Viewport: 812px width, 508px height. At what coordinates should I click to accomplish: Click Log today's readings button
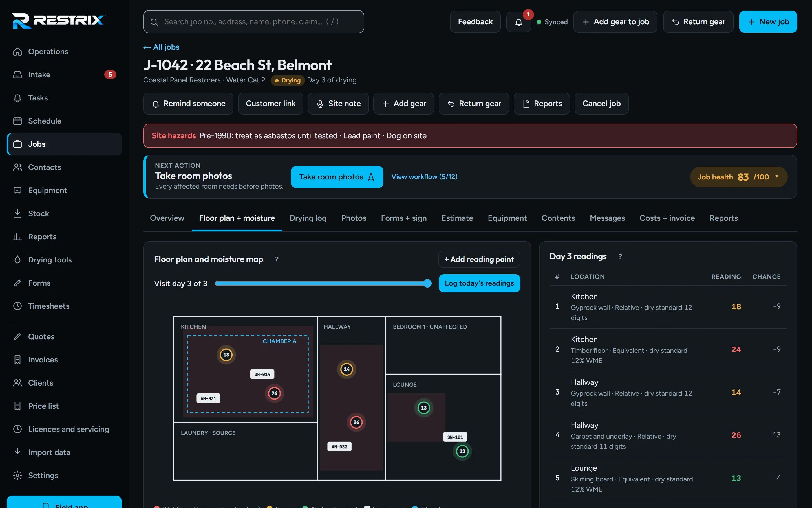pyautogui.click(x=479, y=283)
